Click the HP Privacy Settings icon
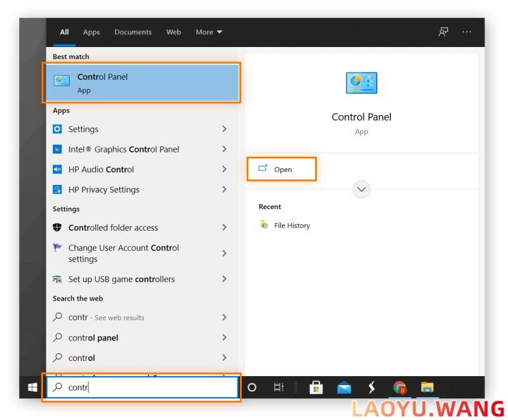Image resolution: width=508 pixels, height=420 pixels. coord(57,189)
